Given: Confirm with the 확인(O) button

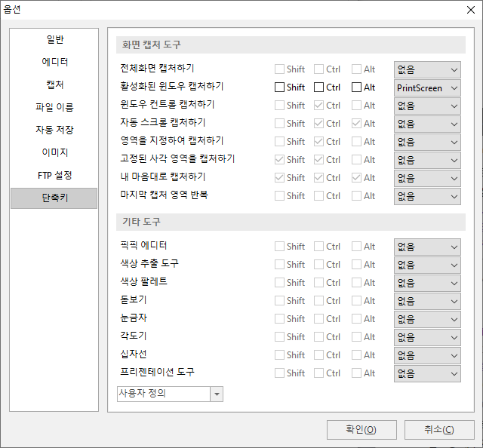Looking at the screenshot, I should [361, 430].
